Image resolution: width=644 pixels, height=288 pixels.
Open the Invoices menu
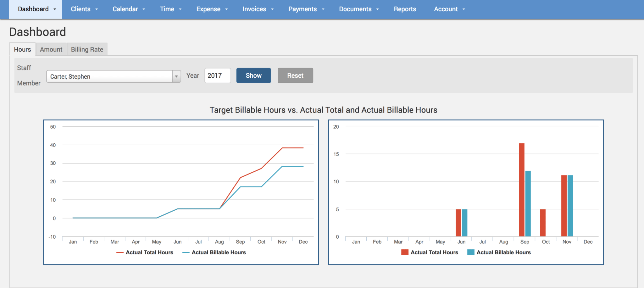(x=258, y=9)
